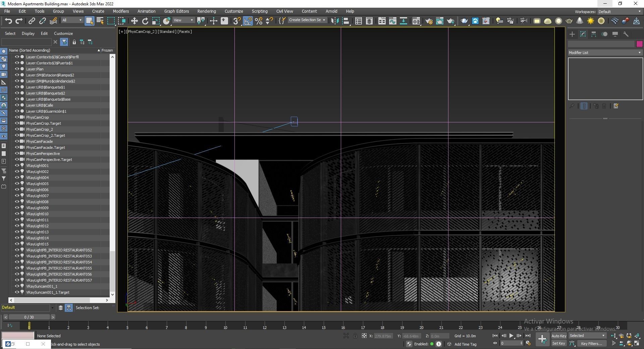This screenshot has height=349, width=644.
Task: Click the time slider 0 / 30 handle
Action: 29,317
